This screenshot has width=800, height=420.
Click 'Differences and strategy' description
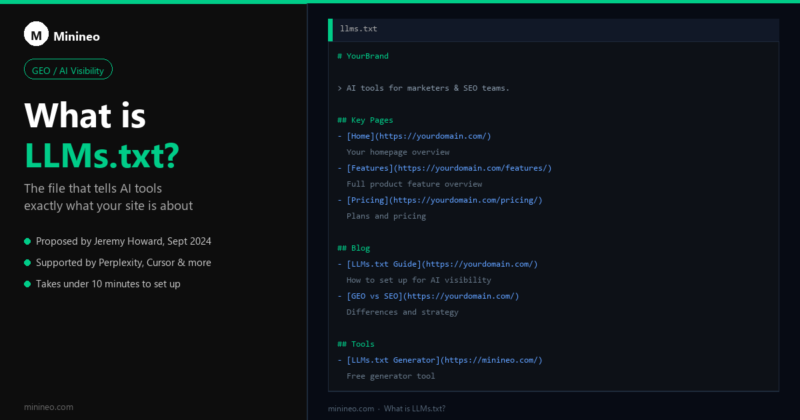click(x=403, y=312)
